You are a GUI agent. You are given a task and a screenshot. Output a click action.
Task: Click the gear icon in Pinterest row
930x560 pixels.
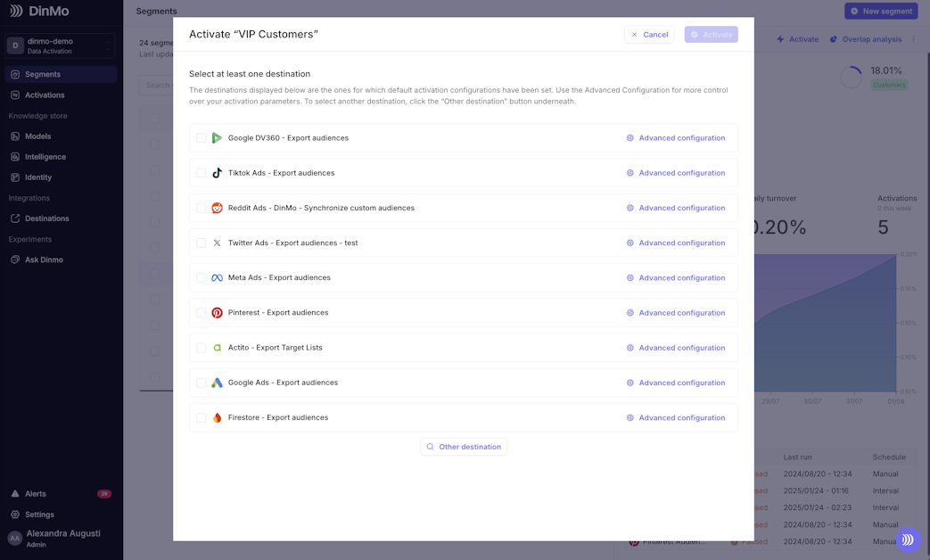point(630,313)
